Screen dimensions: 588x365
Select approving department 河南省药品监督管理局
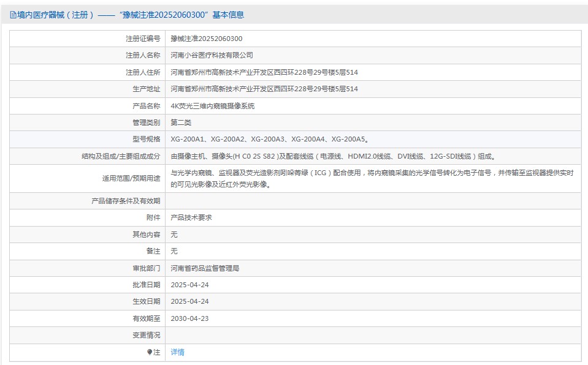tap(205, 268)
